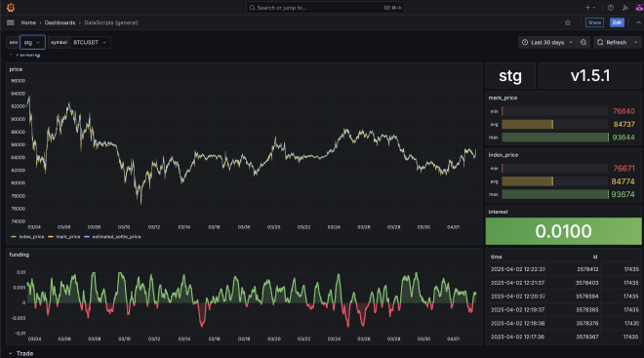This screenshot has width=644, height=358.
Task: Star this dashboard as favorite
Action: [x=568, y=22]
